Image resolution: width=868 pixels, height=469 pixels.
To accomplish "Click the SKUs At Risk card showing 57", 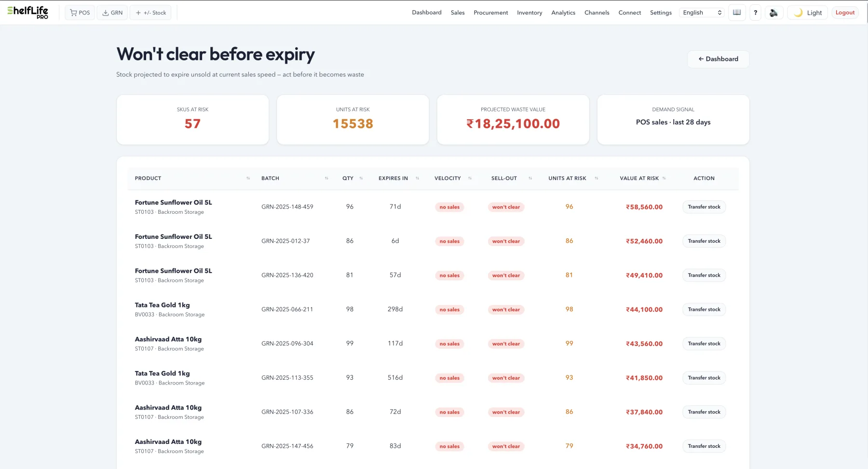I will (192, 120).
